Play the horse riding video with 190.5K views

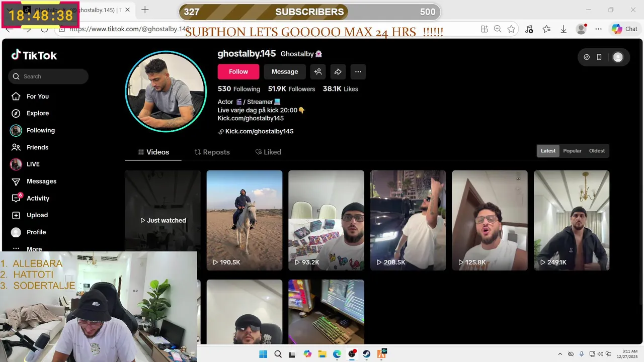click(245, 220)
